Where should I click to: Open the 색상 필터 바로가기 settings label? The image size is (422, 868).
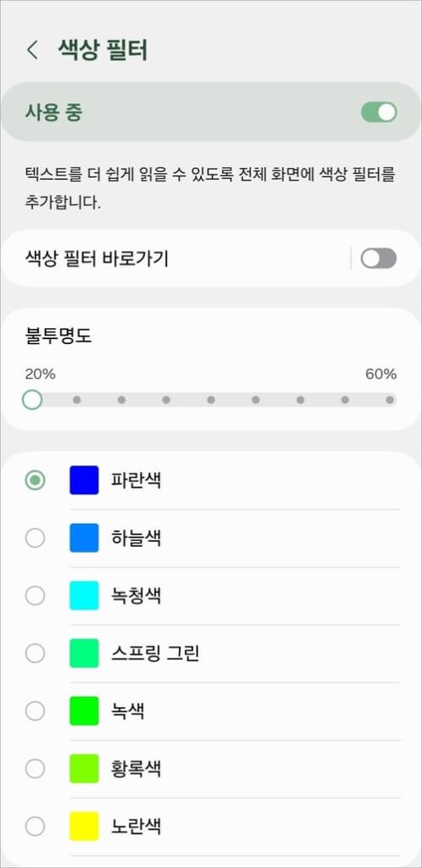(97, 259)
